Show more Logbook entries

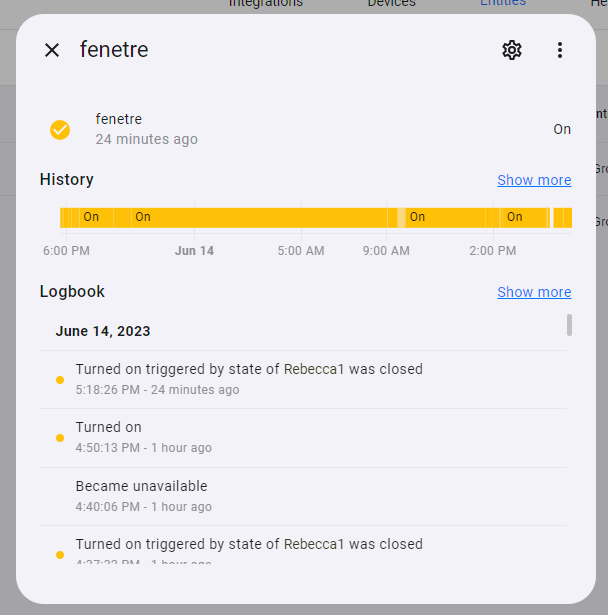tap(534, 292)
